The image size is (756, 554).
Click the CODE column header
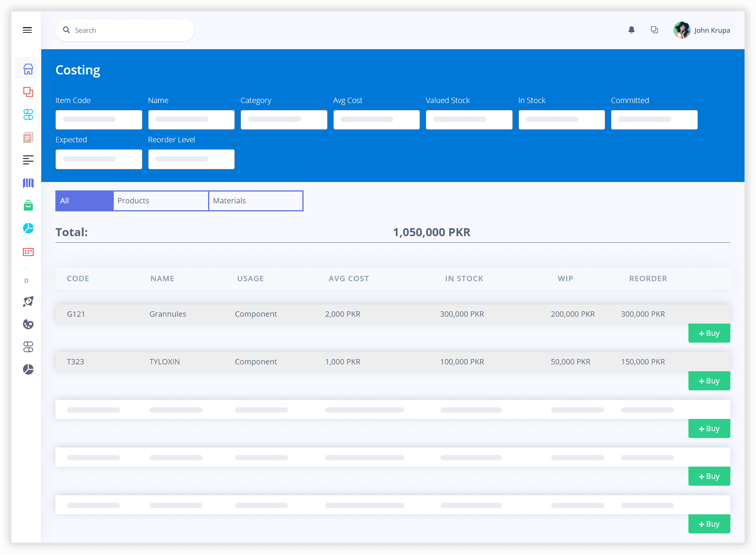(x=78, y=279)
